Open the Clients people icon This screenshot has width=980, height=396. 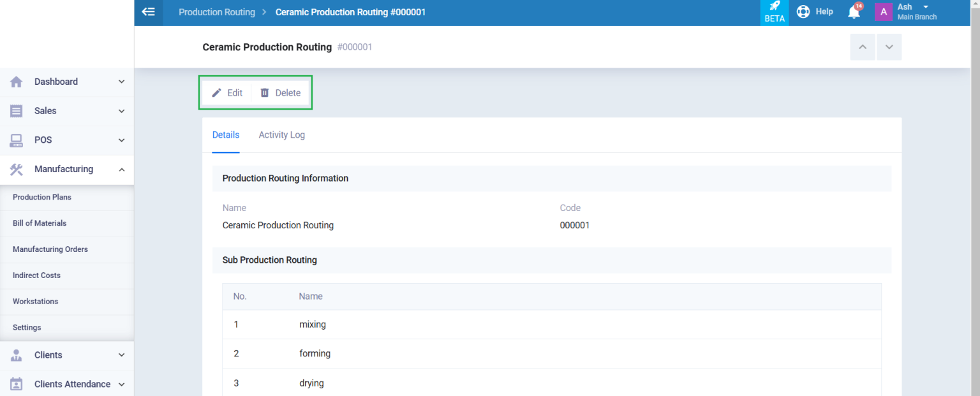tap(17, 355)
